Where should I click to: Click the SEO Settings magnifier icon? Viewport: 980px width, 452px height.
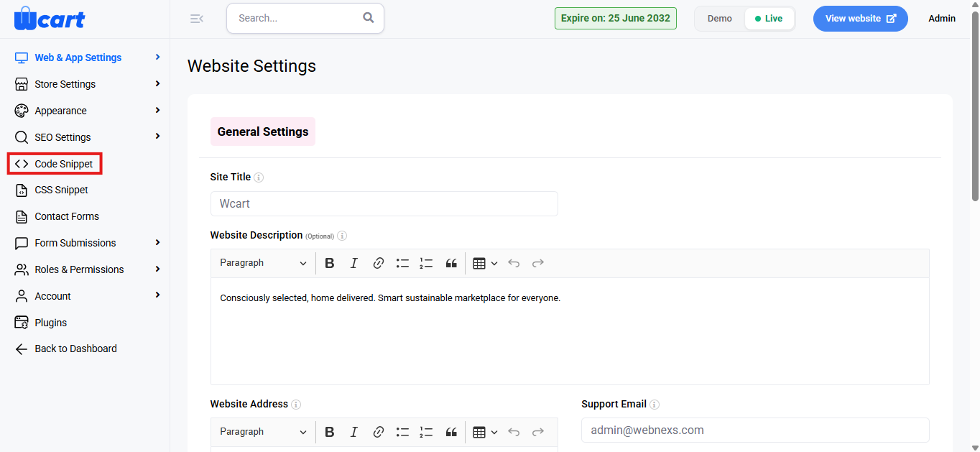[x=22, y=137]
